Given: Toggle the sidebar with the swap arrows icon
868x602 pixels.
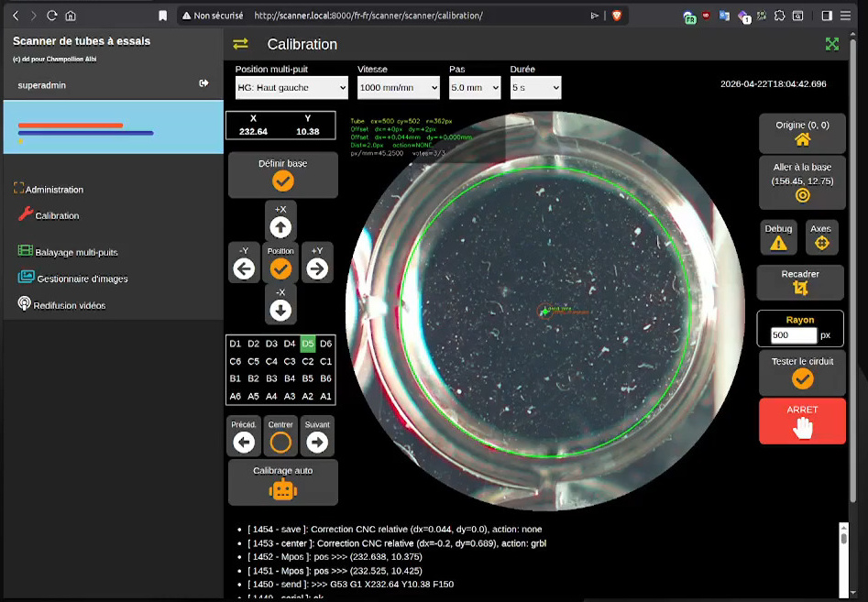Looking at the screenshot, I should pos(240,44).
